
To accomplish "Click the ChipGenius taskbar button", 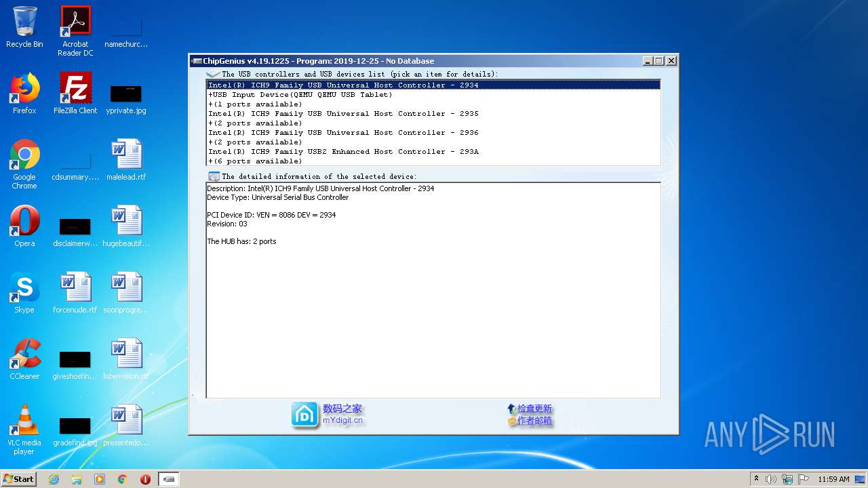I will click(x=169, y=479).
